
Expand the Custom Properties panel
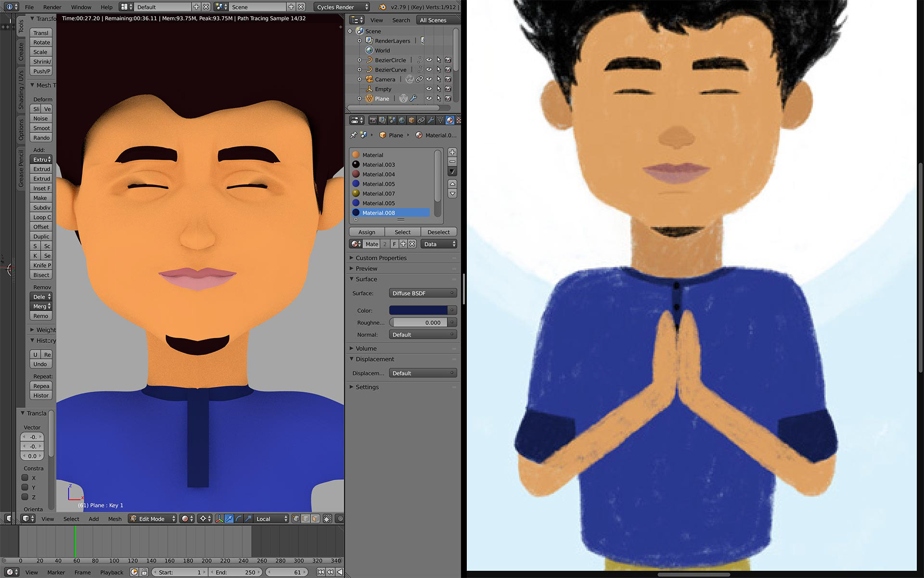(381, 258)
